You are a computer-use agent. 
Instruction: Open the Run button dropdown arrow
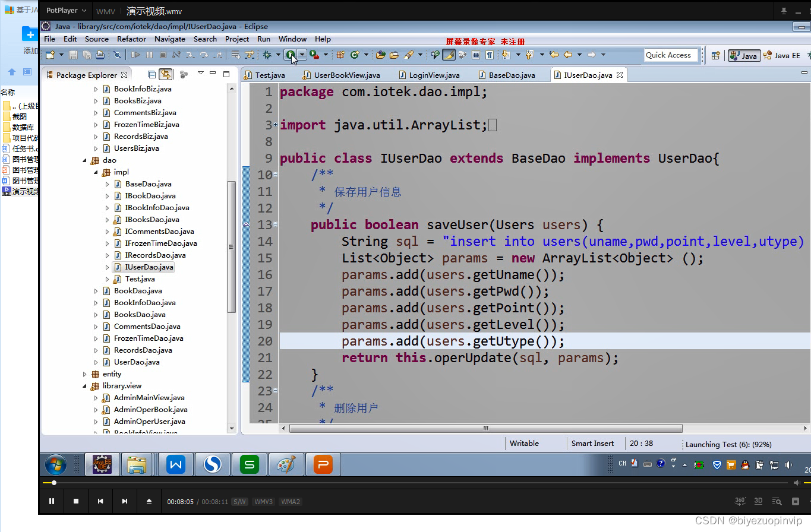click(302, 55)
